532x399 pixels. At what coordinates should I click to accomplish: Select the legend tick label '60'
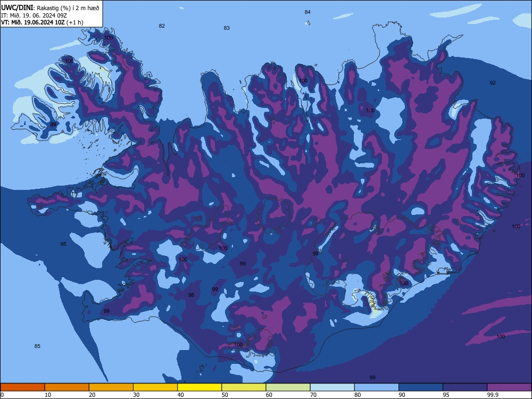tap(269, 395)
